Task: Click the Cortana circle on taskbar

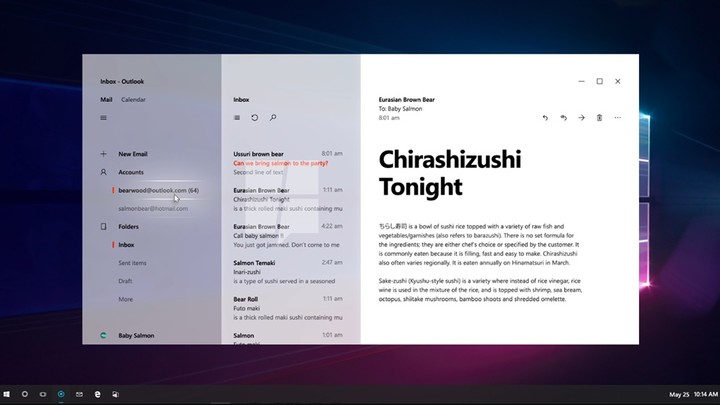Action: pyautogui.click(x=25, y=394)
